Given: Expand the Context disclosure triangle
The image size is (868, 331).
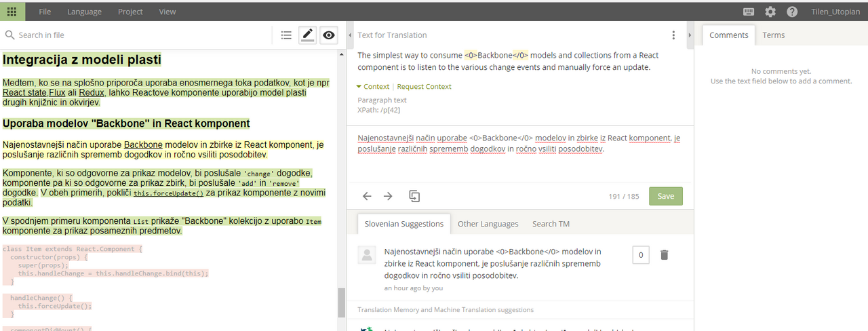Looking at the screenshot, I should 359,87.
